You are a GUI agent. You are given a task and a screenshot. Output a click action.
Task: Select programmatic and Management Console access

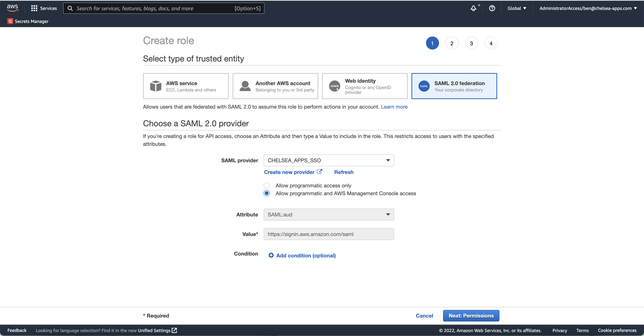267,193
